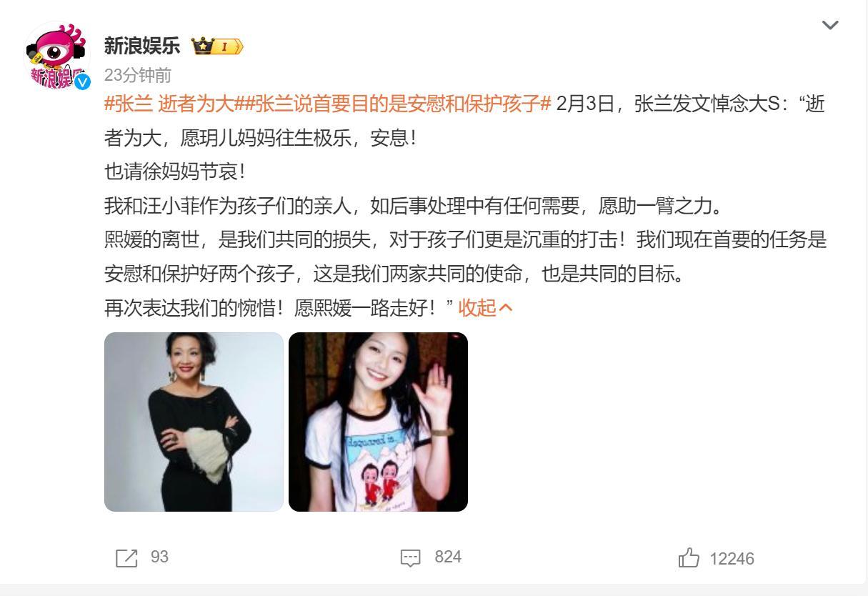Viewport: 868px width, 596px height.
Task: Click the post body text
Action: coord(465,206)
